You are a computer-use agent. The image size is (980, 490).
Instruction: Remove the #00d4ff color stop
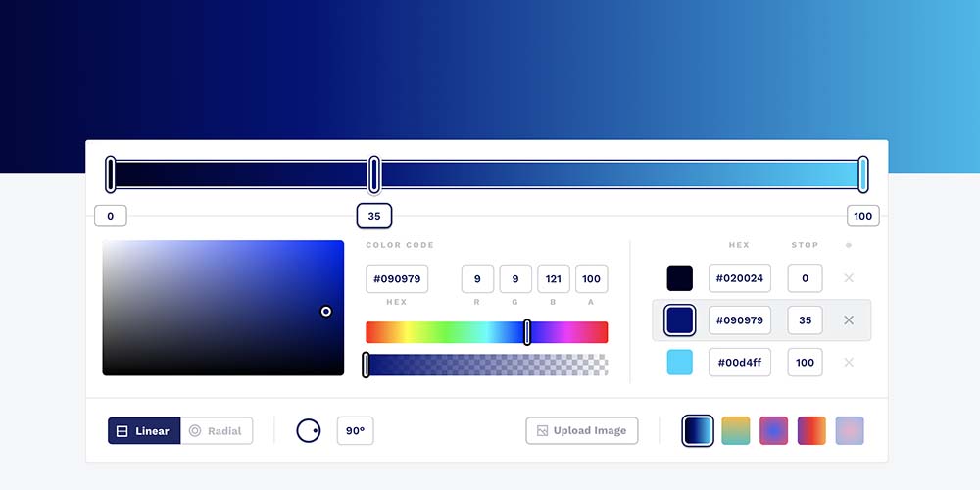click(849, 362)
